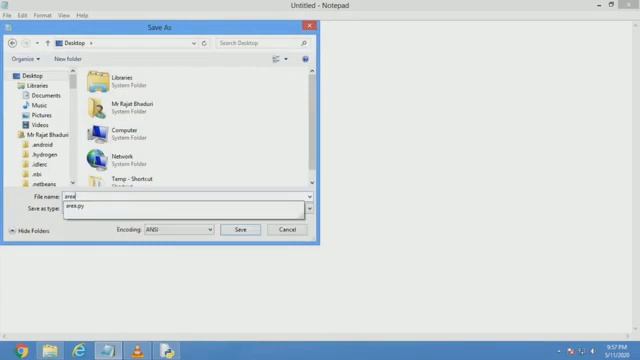Screen dimensions: 640x360
Task: Select the Network system folder icon
Action: point(98,160)
